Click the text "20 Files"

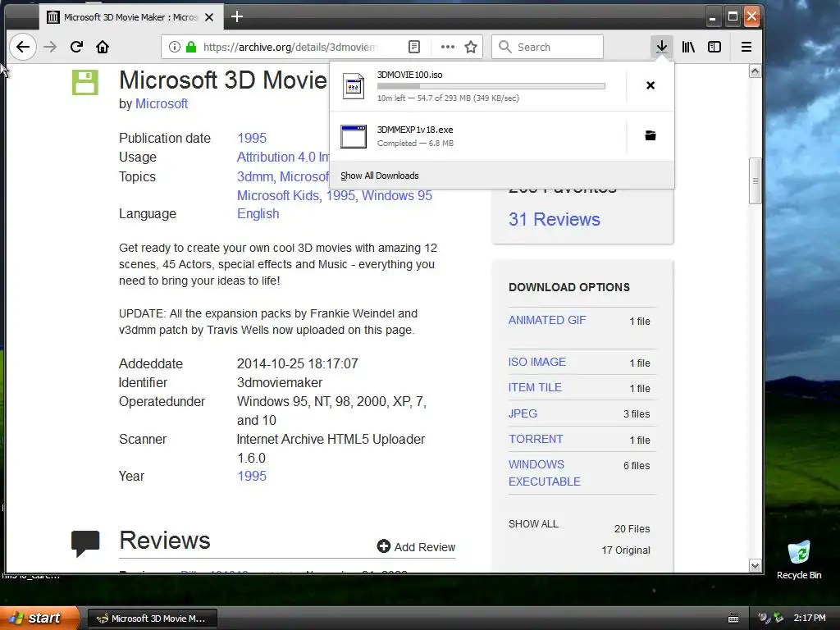tap(632, 529)
